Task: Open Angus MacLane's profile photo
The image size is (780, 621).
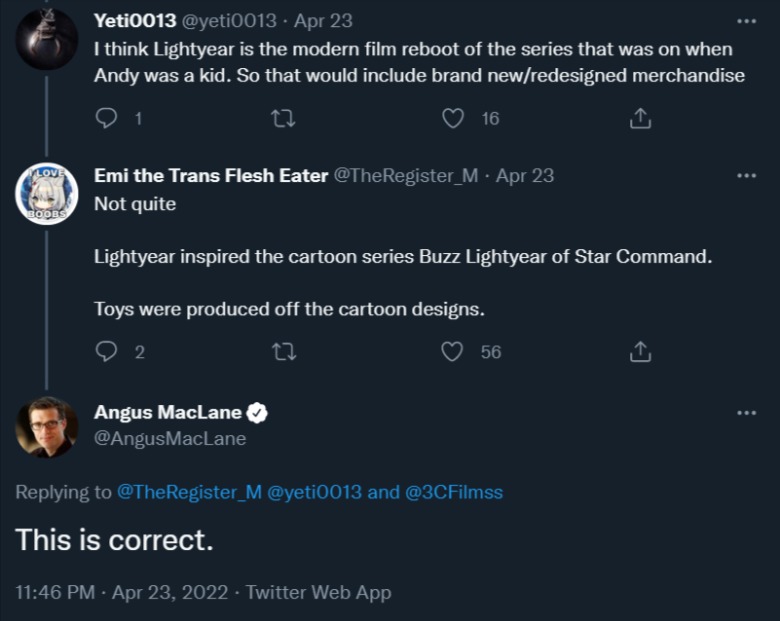Action: click(46, 428)
